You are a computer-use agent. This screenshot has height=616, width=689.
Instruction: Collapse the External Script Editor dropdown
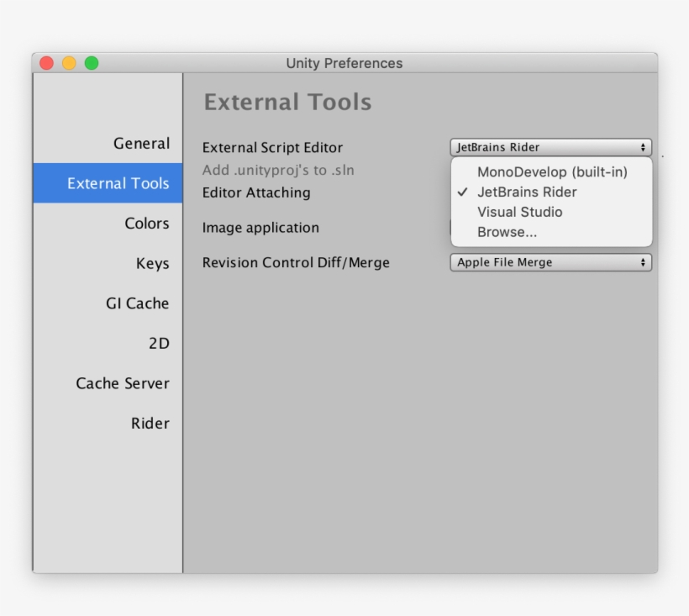551,147
